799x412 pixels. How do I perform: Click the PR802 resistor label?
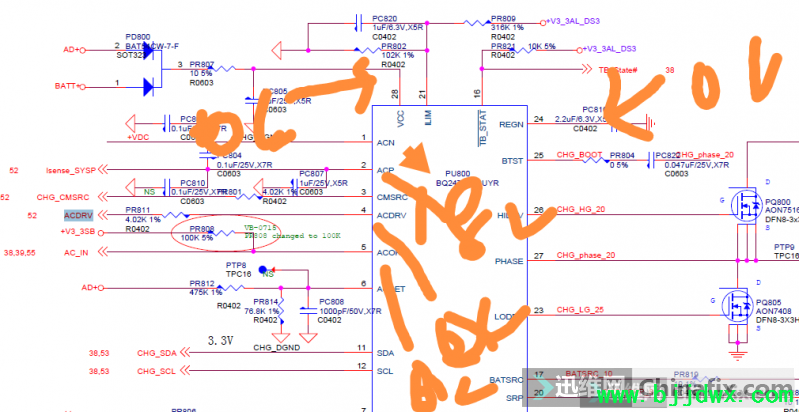394,45
